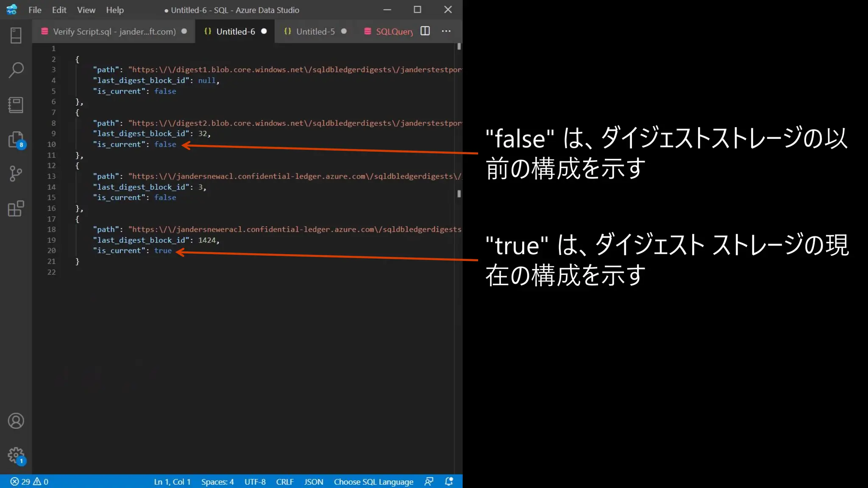Close the Untitled-6 tab via unsaved dot
Viewport: 868px width, 488px height.
[264, 31]
